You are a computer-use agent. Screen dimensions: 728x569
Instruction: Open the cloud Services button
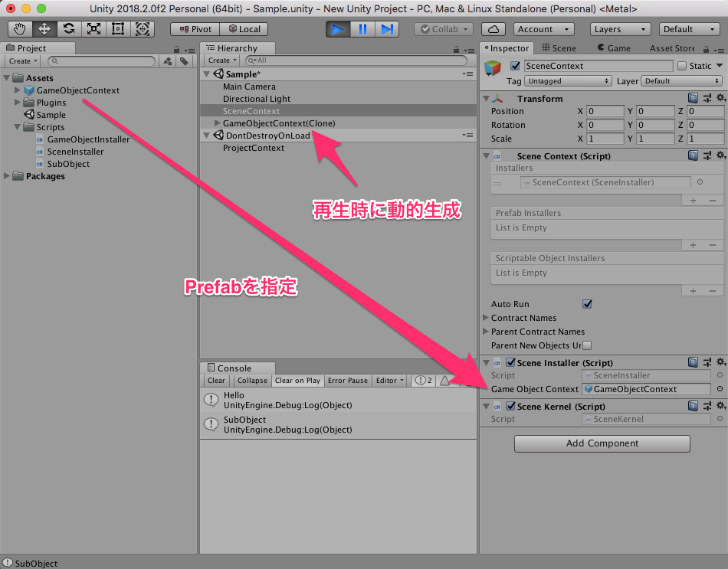click(493, 29)
